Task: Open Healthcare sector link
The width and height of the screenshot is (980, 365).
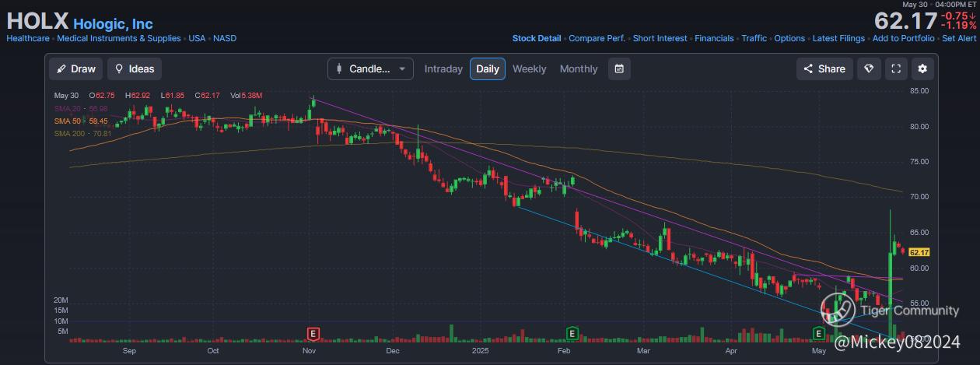Action: point(28,38)
